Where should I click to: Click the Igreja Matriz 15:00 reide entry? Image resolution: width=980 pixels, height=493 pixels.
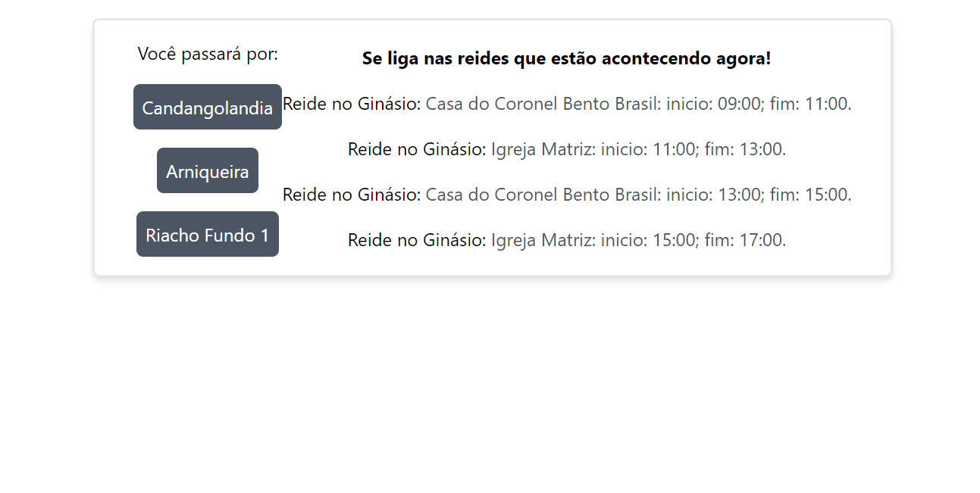pyautogui.click(x=567, y=240)
